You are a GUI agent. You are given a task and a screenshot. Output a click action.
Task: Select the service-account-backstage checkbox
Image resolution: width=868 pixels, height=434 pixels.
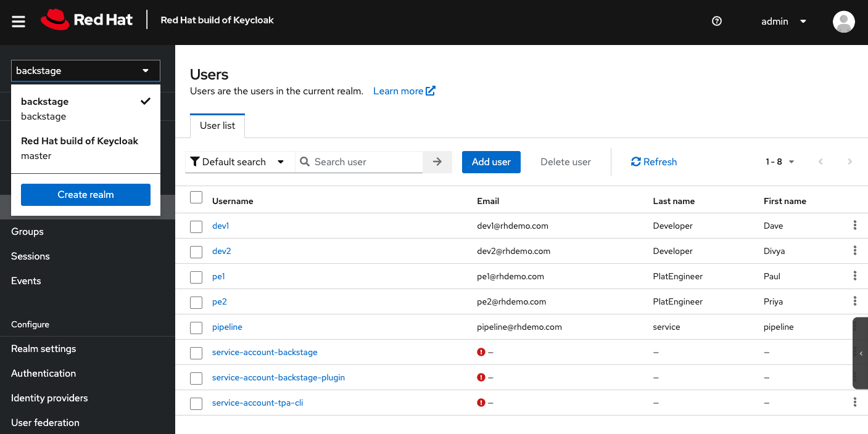(x=196, y=353)
